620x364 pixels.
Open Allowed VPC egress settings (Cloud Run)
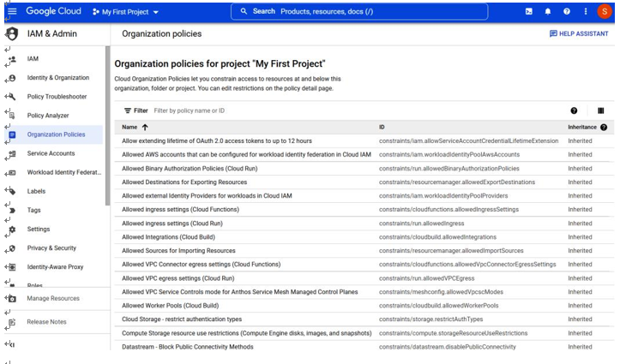coord(178,278)
